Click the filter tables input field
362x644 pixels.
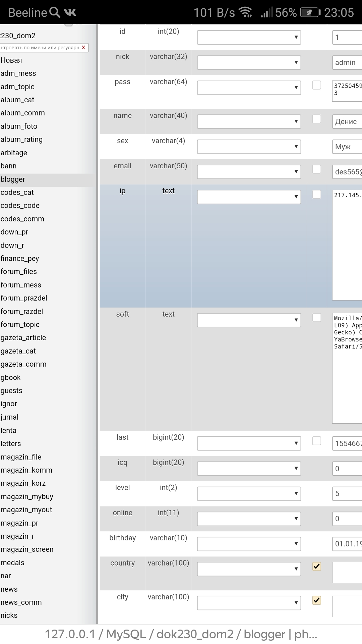point(40,48)
